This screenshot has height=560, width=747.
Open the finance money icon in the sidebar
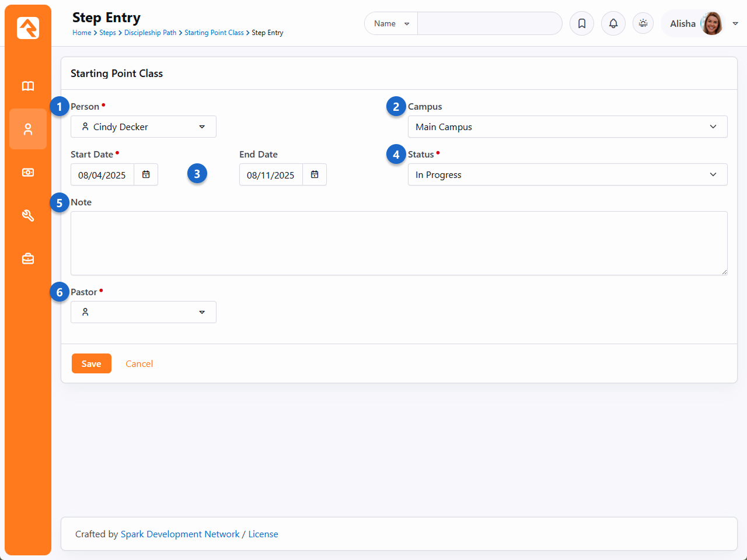coord(27,172)
